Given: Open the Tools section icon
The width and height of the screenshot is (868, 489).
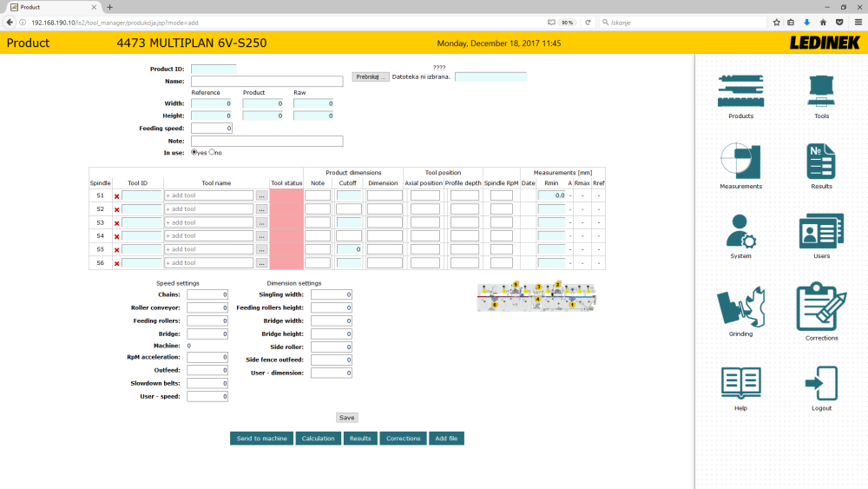Looking at the screenshot, I should (821, 91).
